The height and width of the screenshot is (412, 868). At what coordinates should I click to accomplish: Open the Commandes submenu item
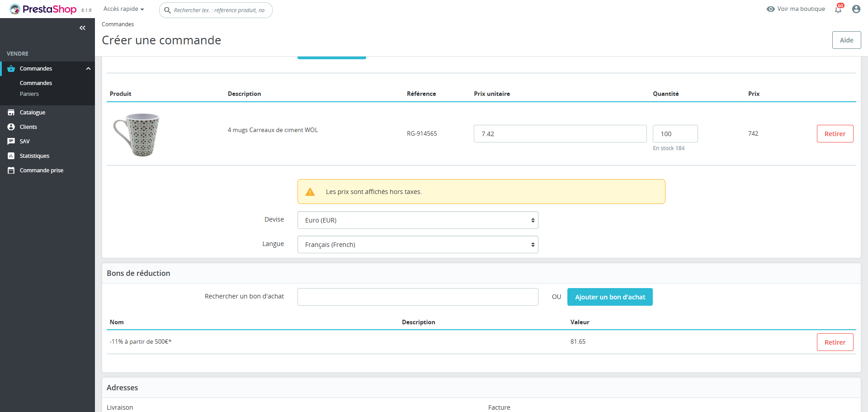36,83
